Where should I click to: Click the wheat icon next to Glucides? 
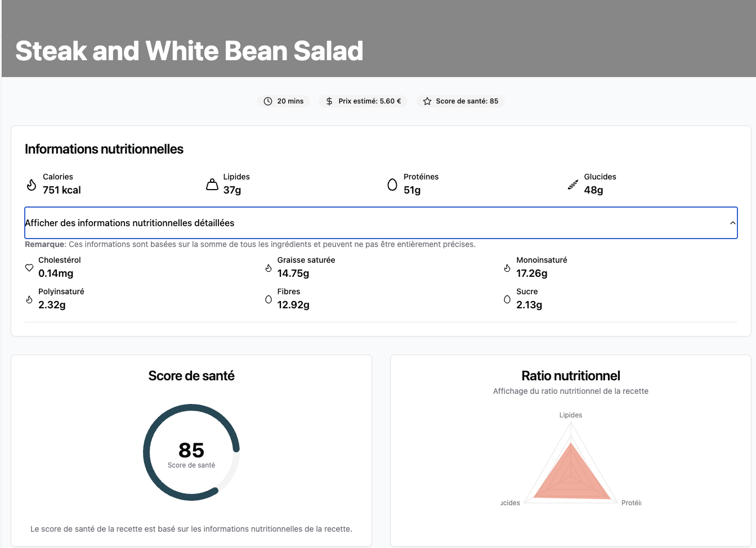pyautogui.click(x=573, y=185)
